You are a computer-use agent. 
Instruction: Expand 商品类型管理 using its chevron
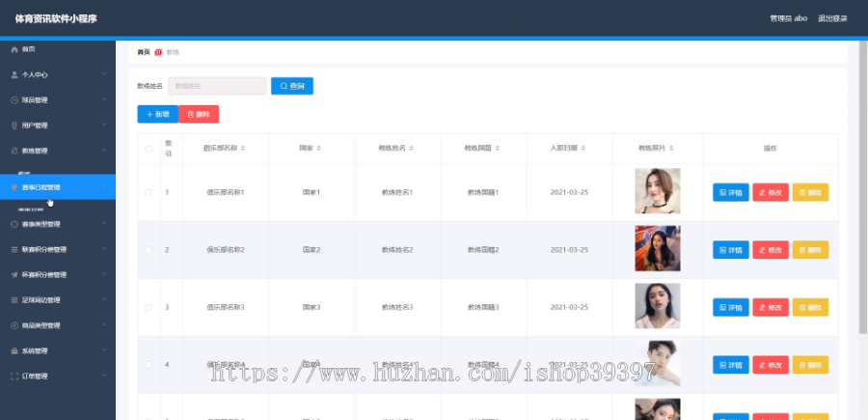pyautogui.click(x=104, y=325)
